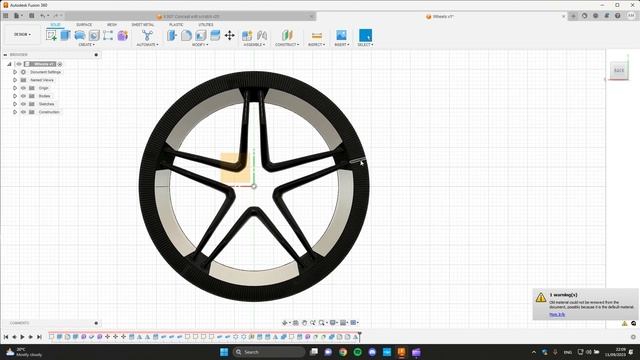Select the Move/Copy arrows tool
The image size is (640, 360).
point(229,36)
